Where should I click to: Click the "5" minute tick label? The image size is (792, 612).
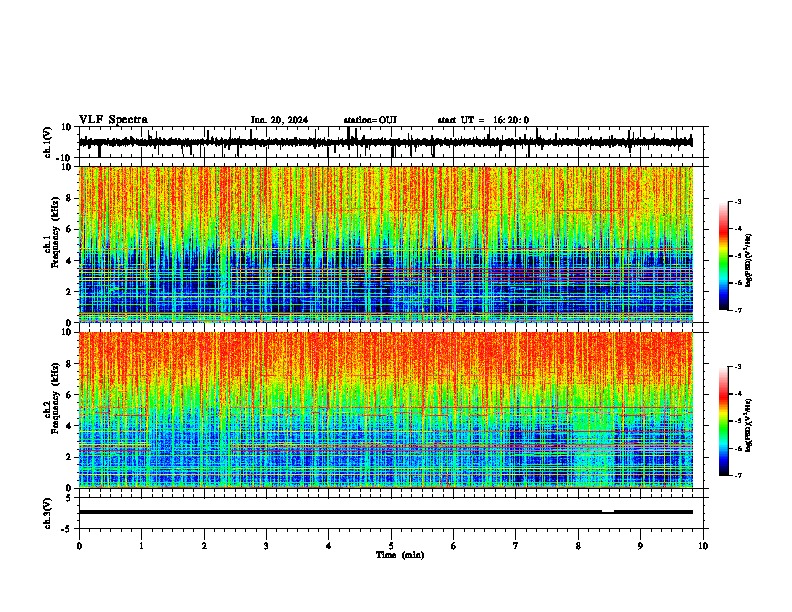click(x=391, y=546)
